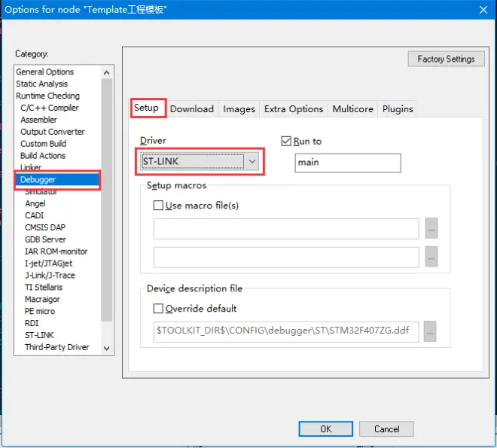Toggle the Run to checkbox
The height and width of the screenshot is (448, 497).
coord(286,141)
